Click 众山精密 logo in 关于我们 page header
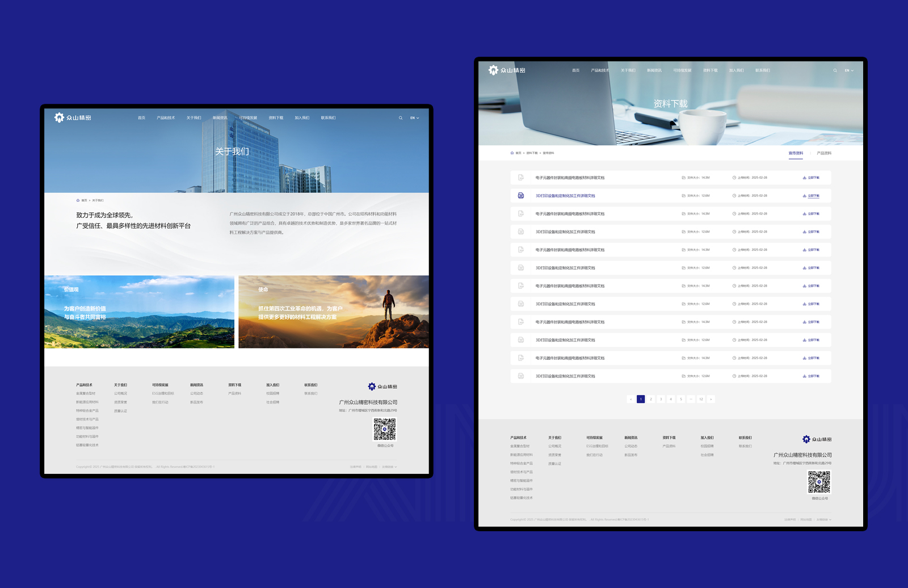 [x=73, y=117]
